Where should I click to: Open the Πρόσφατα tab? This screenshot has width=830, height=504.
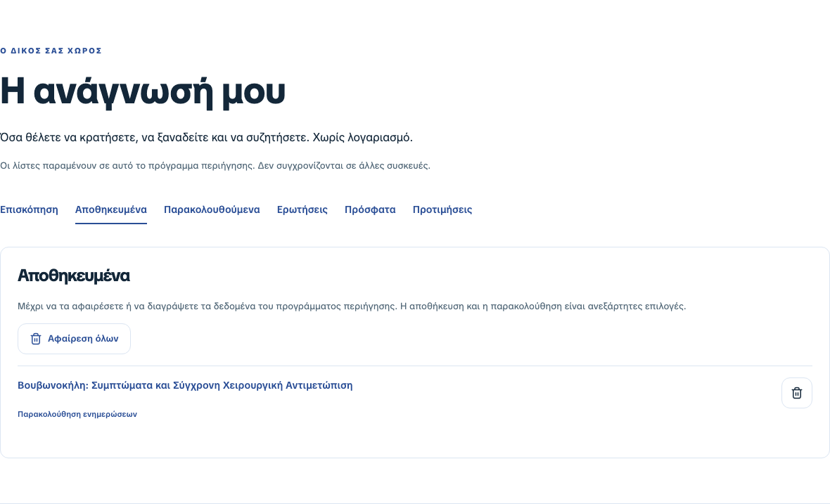point(370,210)
